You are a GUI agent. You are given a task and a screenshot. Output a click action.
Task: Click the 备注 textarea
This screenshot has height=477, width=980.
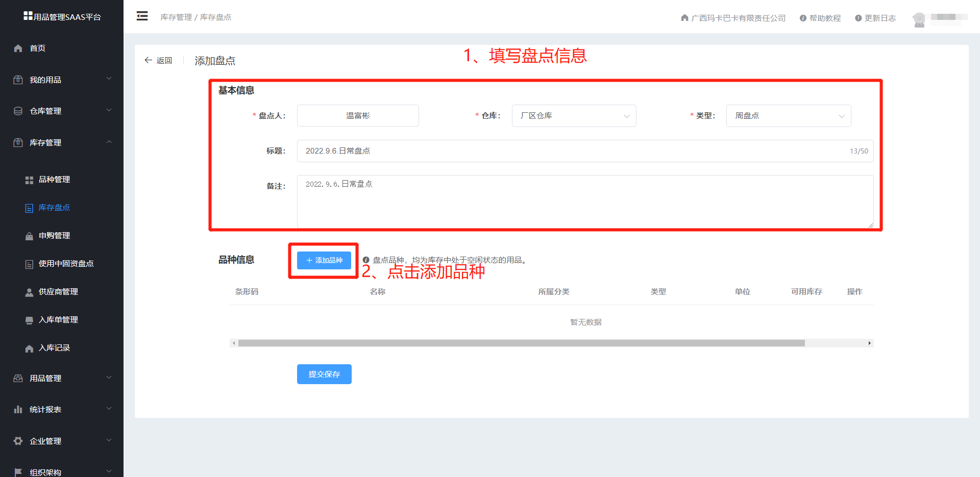(585, 202)
